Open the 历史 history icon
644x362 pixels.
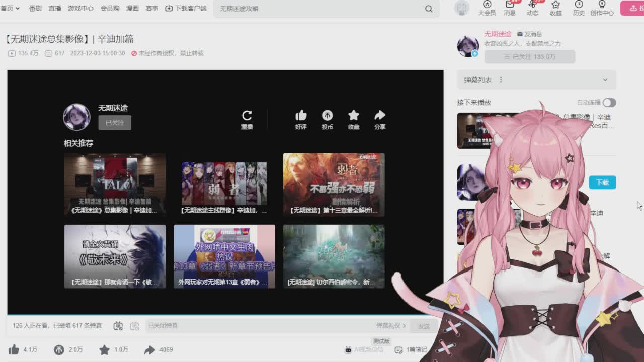point(579,8)
